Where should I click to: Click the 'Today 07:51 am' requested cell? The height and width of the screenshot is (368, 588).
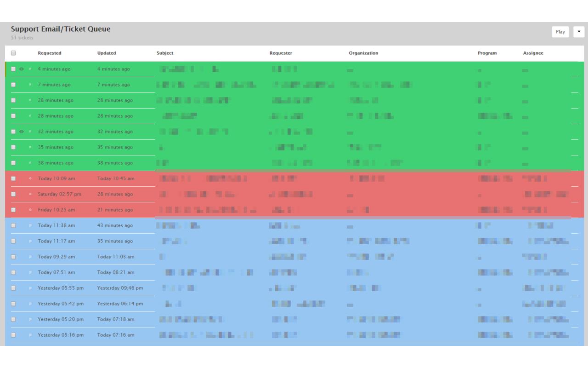tap(57, 272)
